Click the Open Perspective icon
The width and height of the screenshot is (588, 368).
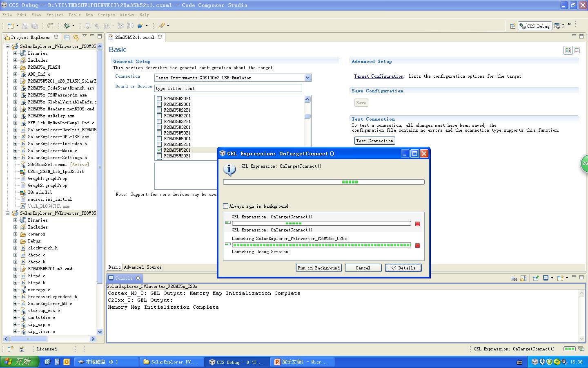[513, 26]
